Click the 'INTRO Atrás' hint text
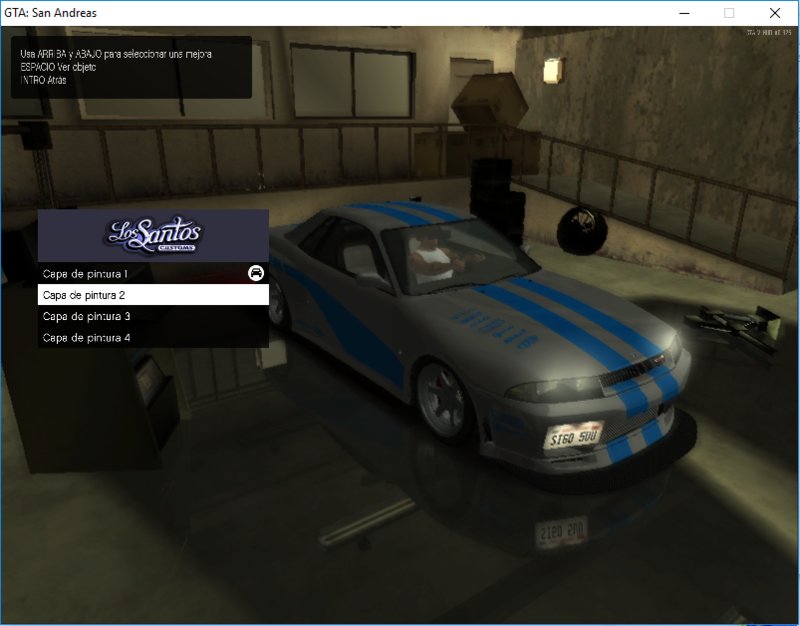This screenshot has height=626, width=800. click(43, 80)
